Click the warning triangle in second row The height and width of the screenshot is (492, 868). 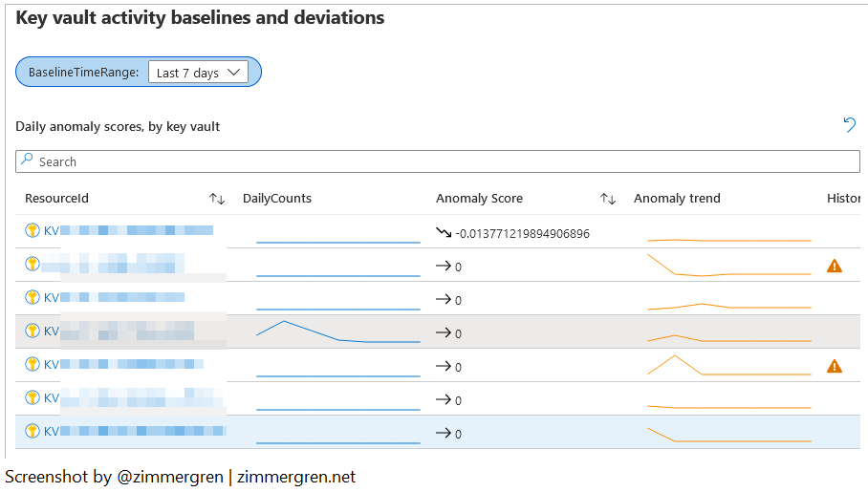tap(834, 266)
